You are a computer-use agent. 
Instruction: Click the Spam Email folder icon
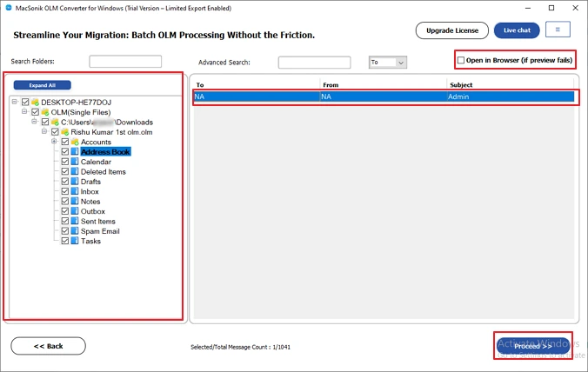(x=75, y=231)
